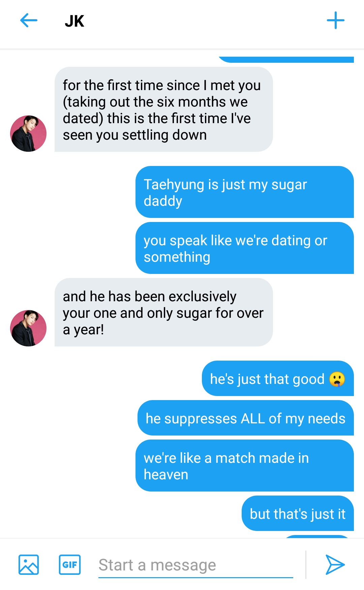Tap the "he suppresses ALL of my needs" message

click(x=245, y=418)
